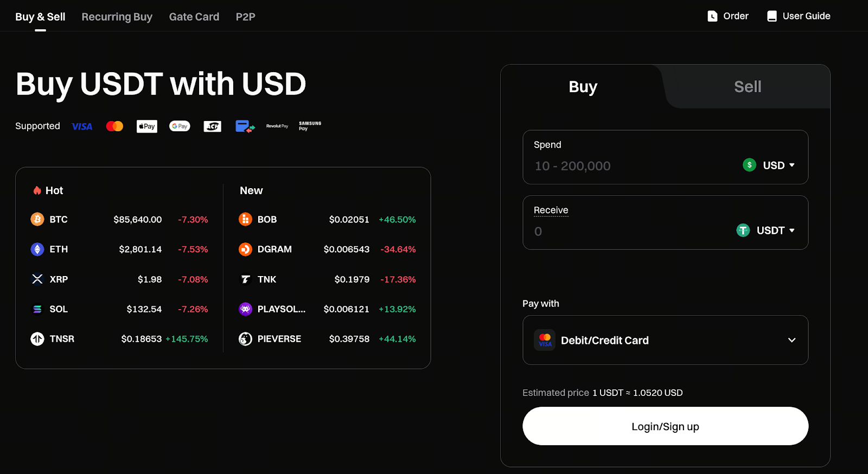Open the USDT receive currency dropdown

(765, 230)
